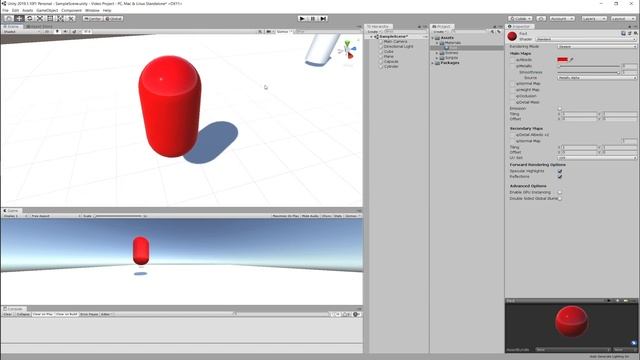Viewport: 640px width, 360px height.
Task: Select the Scale tool in the toolbar
Action: pos(40,18)
